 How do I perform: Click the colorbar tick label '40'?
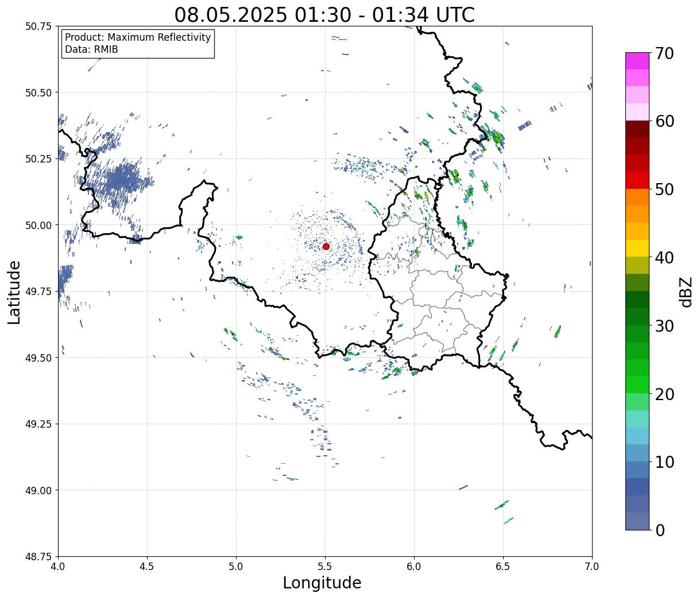(x=664, y=258)
